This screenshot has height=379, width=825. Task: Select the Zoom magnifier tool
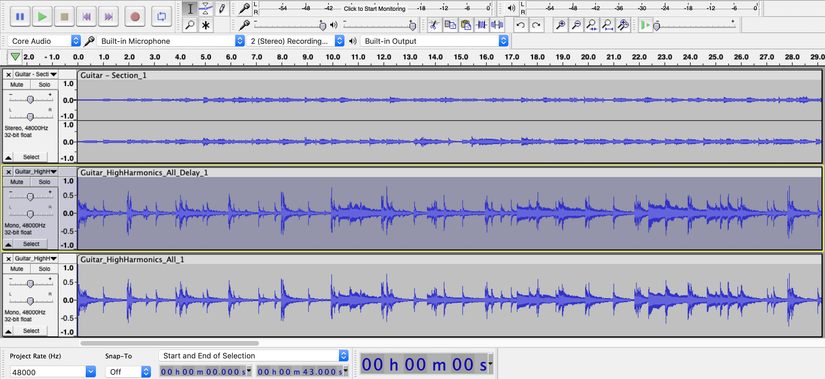coord(190,25)
